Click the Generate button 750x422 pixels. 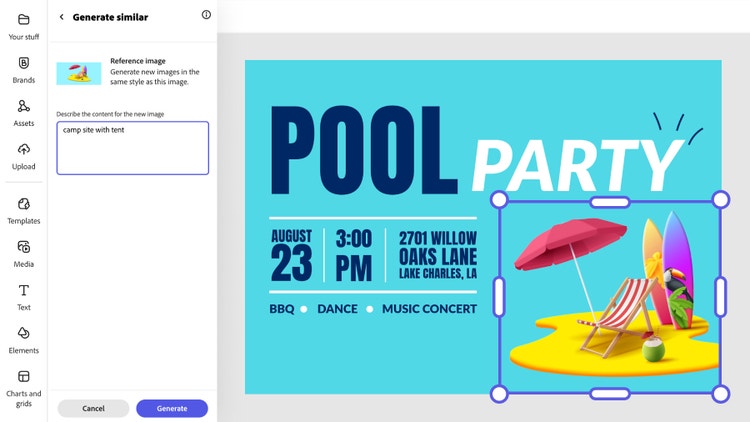pyautogui.click(x=172, y=408)
